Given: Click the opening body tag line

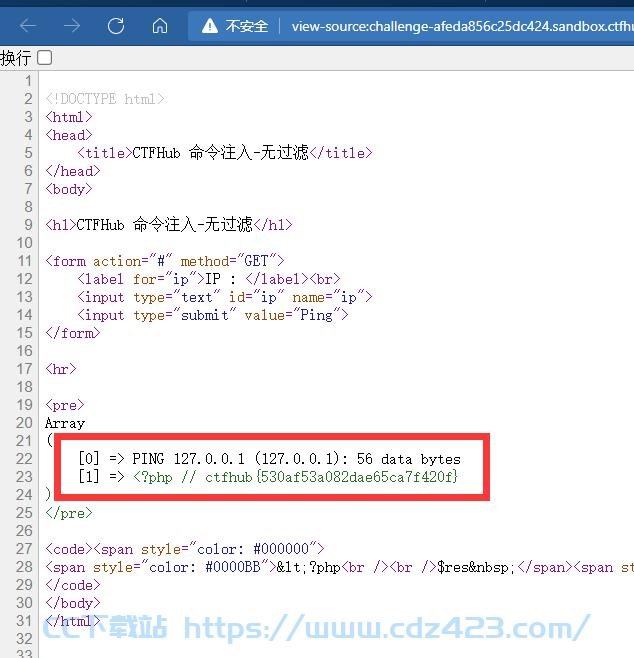Looking at the screenshot, I should point(69,189).
